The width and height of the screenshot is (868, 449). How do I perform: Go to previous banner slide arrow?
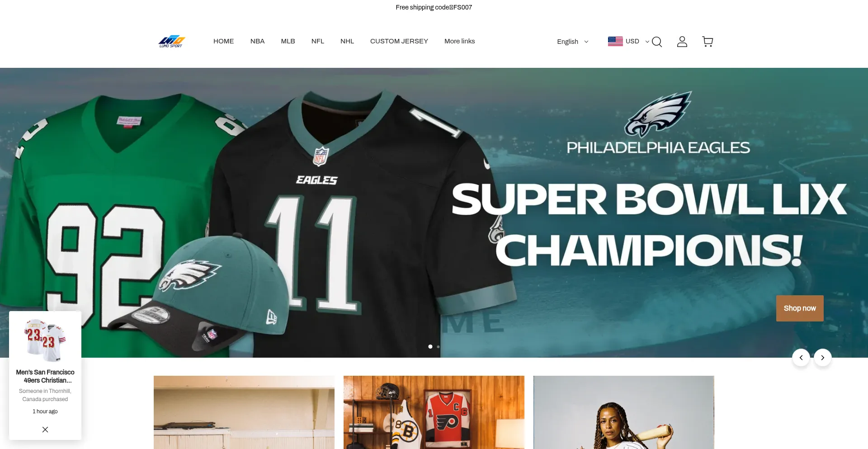point(801,358)
